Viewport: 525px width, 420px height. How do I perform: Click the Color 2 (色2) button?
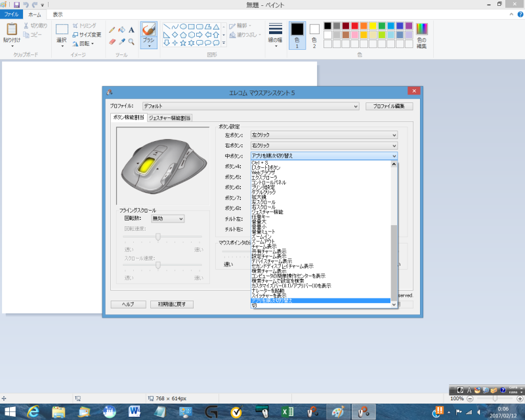tap(314, 35)
